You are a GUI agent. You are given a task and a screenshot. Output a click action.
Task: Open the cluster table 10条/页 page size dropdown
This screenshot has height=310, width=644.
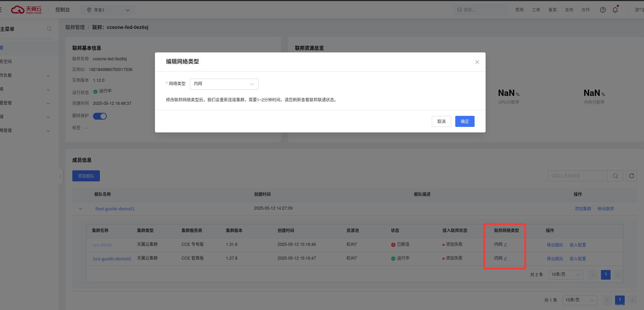coord(565,275)
